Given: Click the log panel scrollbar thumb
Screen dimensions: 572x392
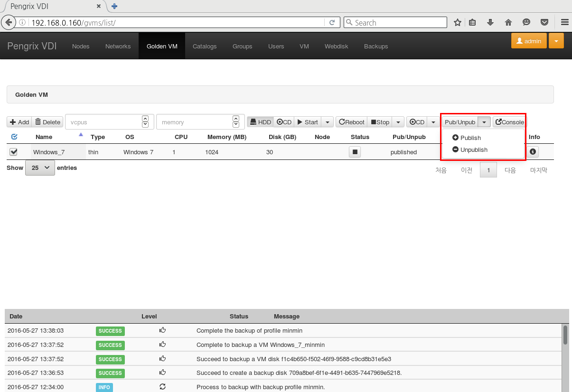Looking at the screenshot, I should [x=565, y=335].
